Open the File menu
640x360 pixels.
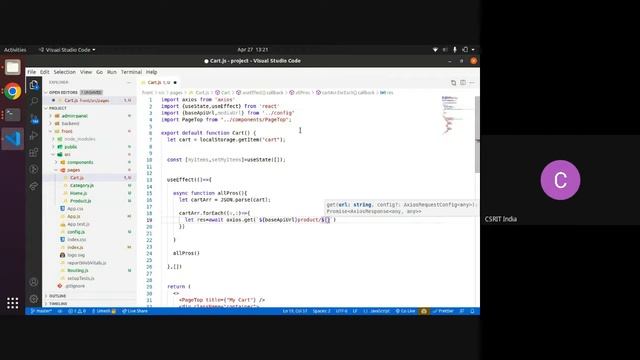[31, 72]
